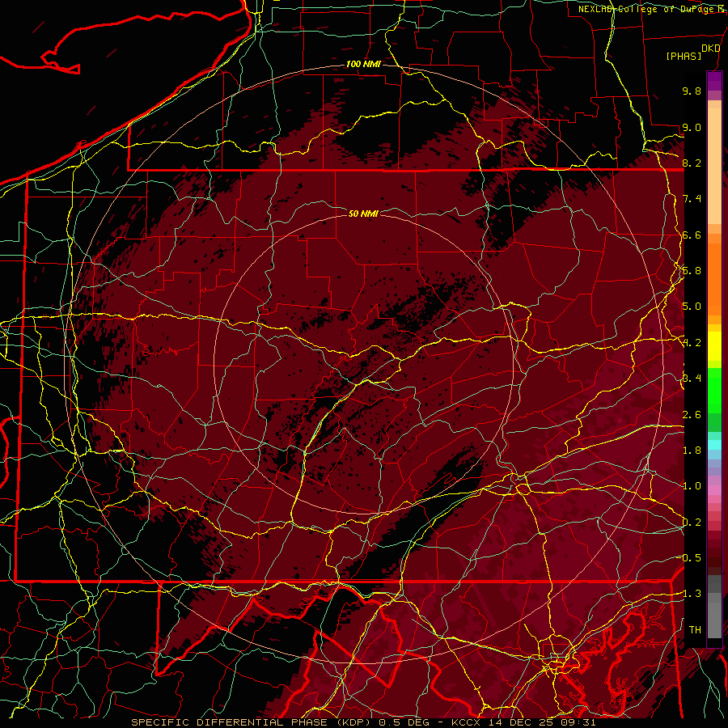Pick the cyan segment of the color bar
Screen dimensions: 728x728
pyautogui.click(x=714, y=445)
